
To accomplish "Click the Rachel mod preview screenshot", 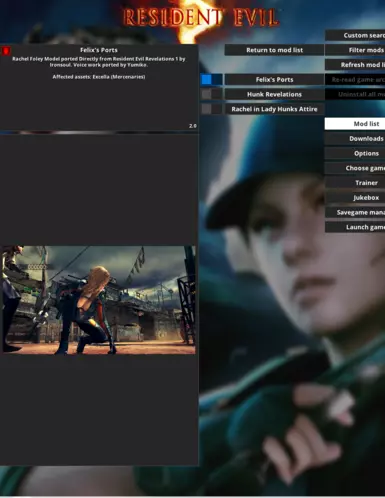I will click(x=99, y=300).
